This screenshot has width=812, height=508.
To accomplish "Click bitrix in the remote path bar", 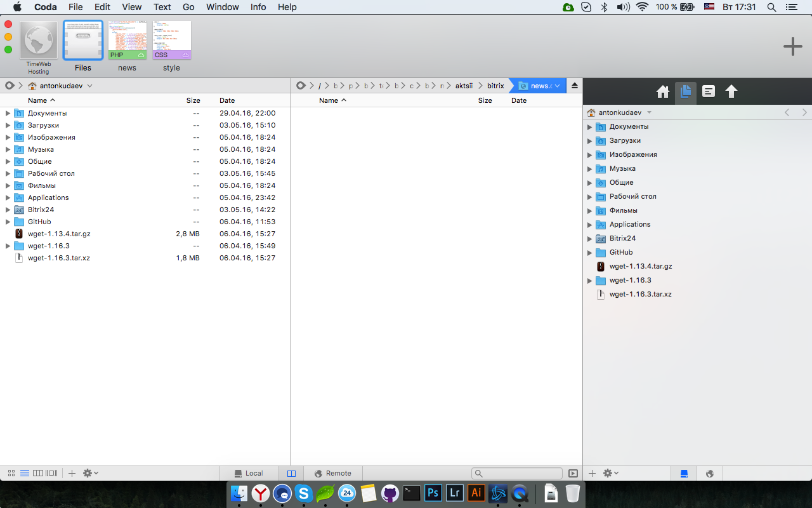I will (x=495, y=86).
